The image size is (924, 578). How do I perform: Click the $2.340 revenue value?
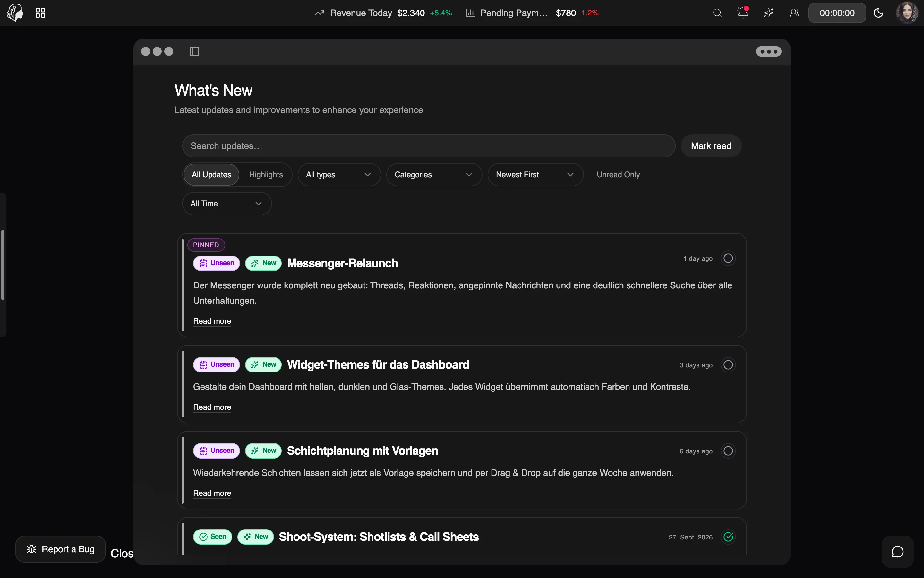coord(411,13)
